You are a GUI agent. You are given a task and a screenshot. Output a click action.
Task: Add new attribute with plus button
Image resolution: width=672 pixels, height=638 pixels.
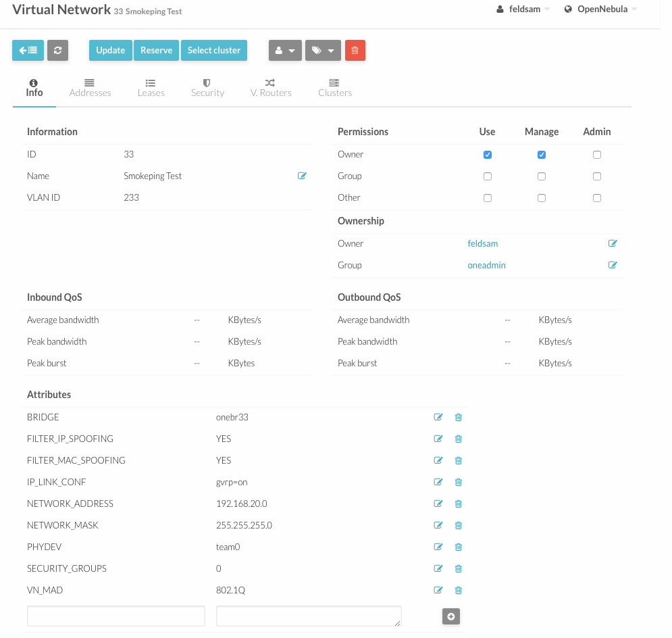point(451,616)
